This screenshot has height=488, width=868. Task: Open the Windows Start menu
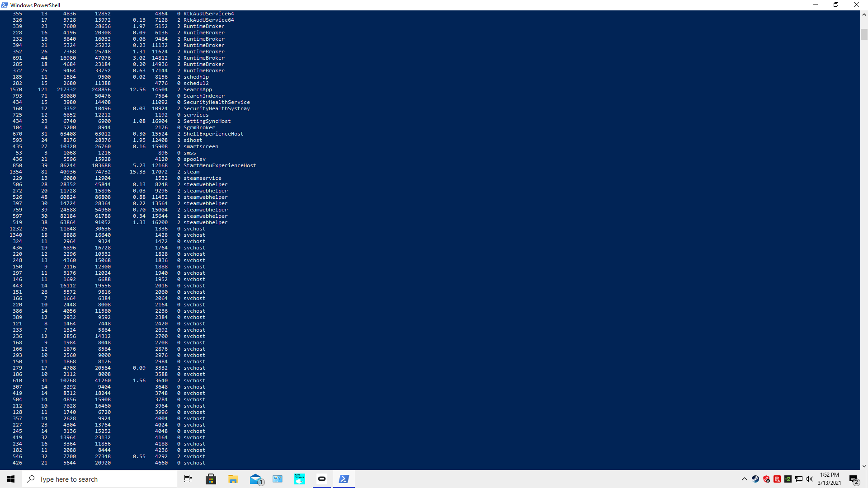11,479
